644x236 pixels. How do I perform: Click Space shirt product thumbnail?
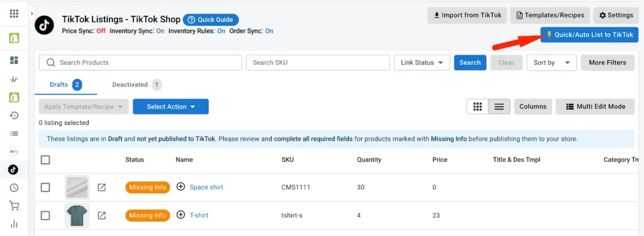click(77, 187)
